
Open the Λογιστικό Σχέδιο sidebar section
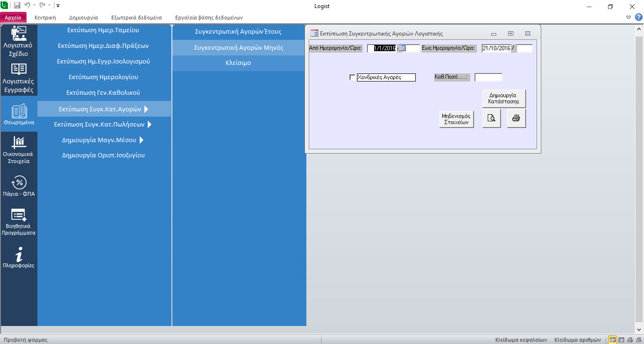[x=19, y=42]
